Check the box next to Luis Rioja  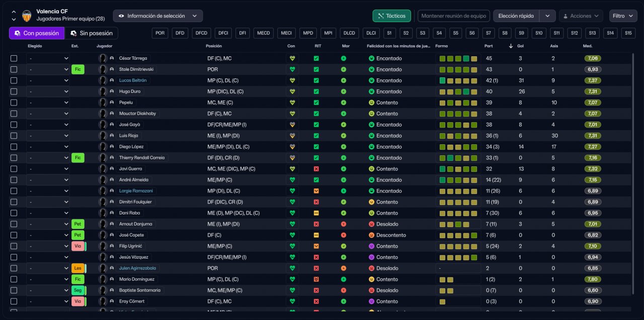click(x=14, y=136)
